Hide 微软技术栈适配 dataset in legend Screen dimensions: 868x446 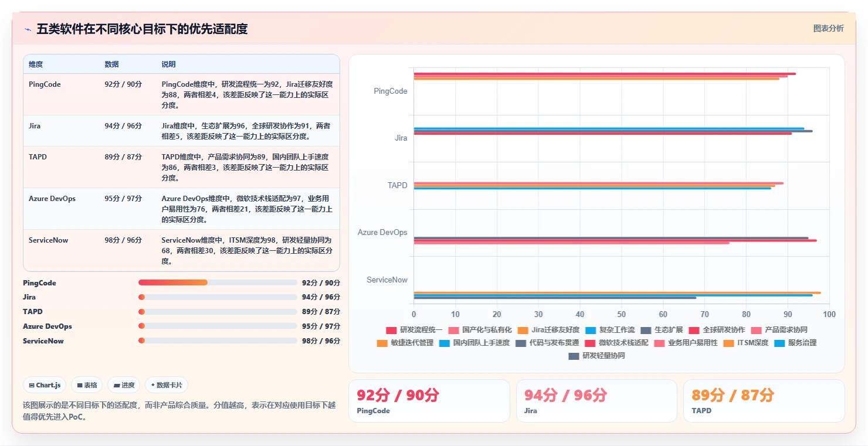pyautogui.click(x=616, y=343)
